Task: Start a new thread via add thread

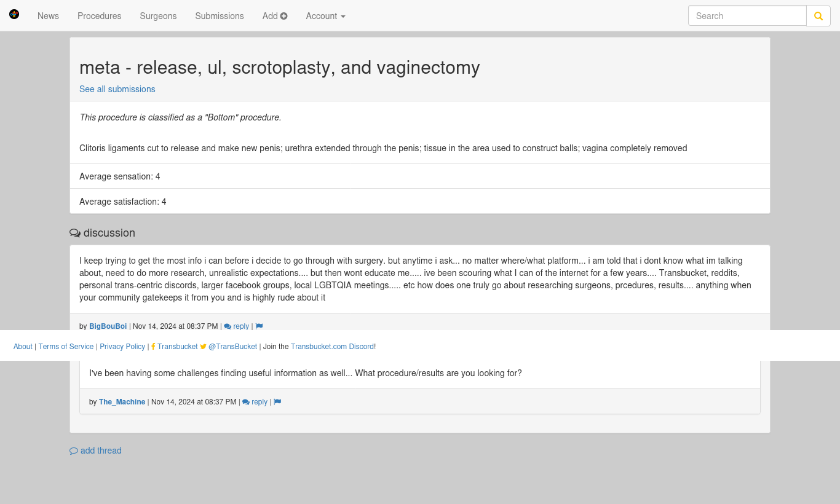Action: pos(95,451)
